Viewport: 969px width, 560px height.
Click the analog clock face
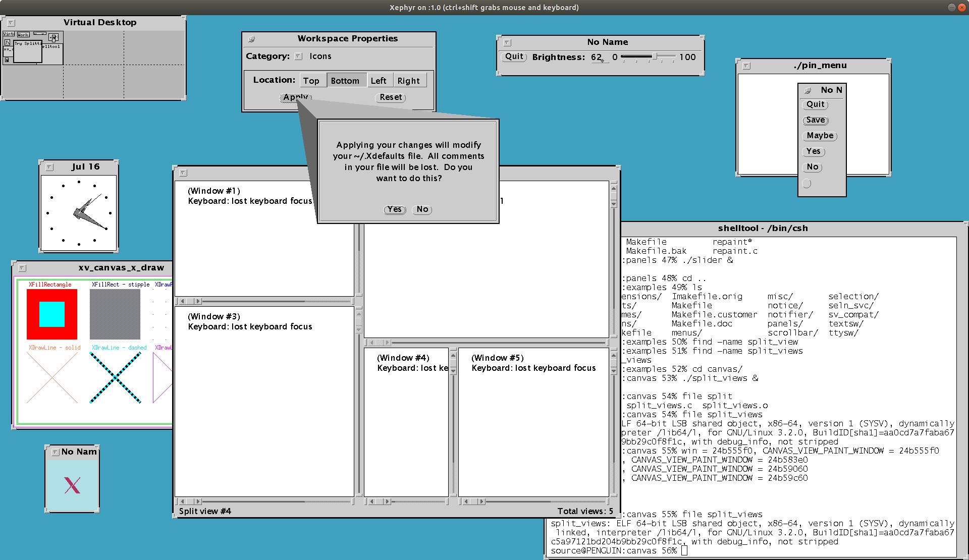click(x=79, y=213)
